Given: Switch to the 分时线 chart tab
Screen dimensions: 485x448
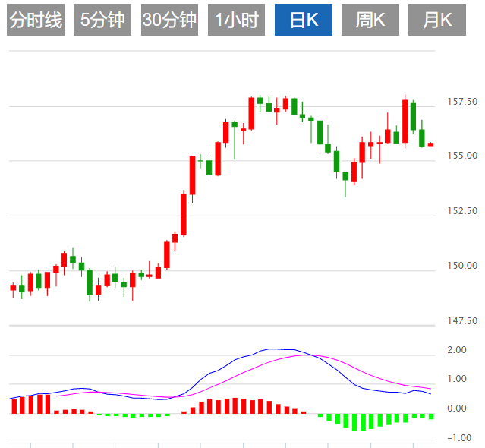Looking at the screenshot, I should (36, 20).
